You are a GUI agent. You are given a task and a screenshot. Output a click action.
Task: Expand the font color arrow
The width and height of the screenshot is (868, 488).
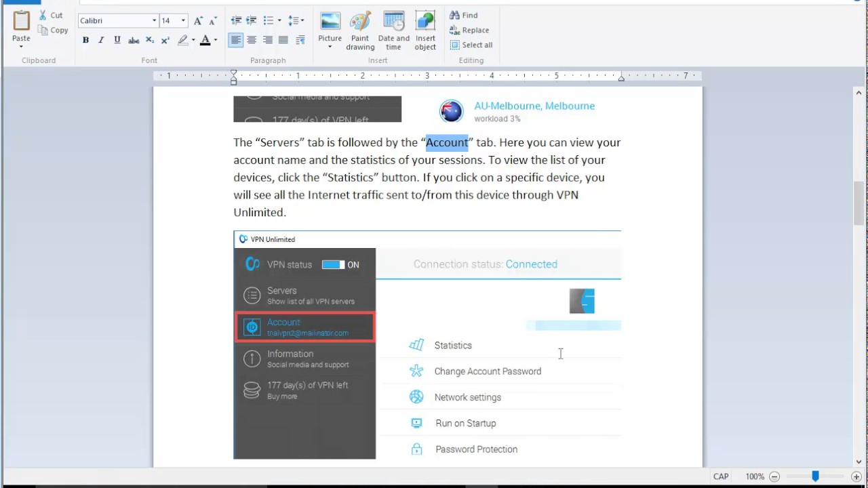216,41
